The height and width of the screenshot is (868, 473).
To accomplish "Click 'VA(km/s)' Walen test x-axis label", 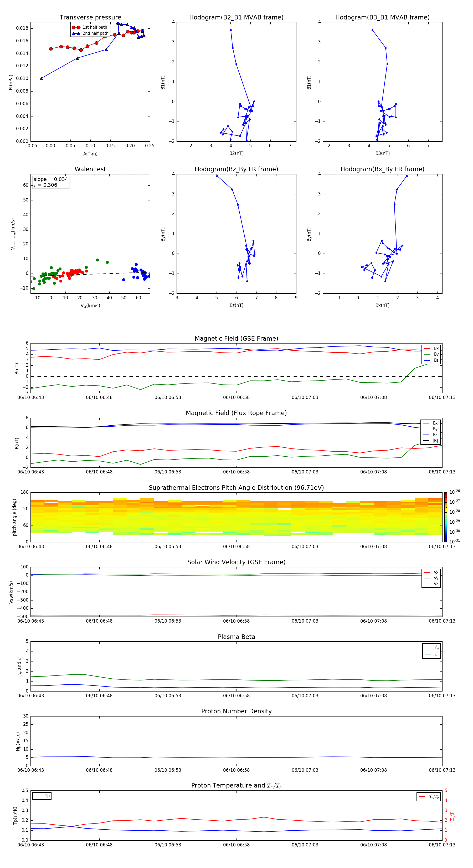I will pyautogui.click(x=90, y=306).
